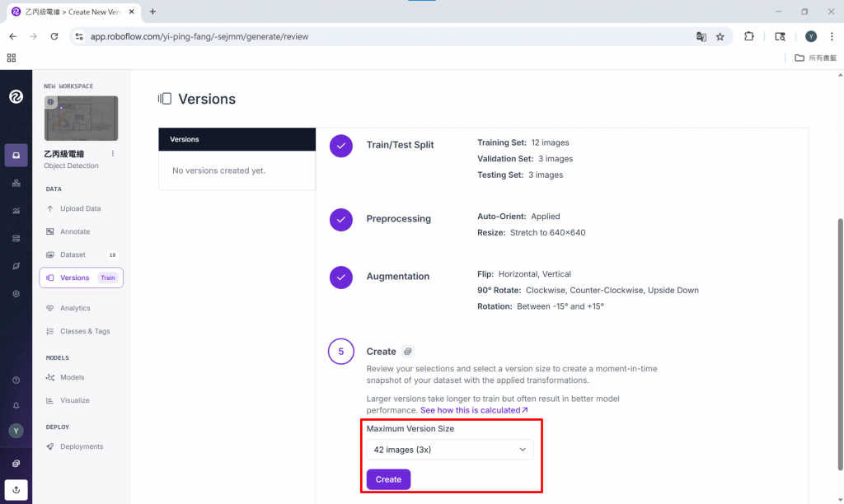The width and height of the screenshot is (844, 504).
Task: Click the Augmentation step title
Action: (398, 277)
